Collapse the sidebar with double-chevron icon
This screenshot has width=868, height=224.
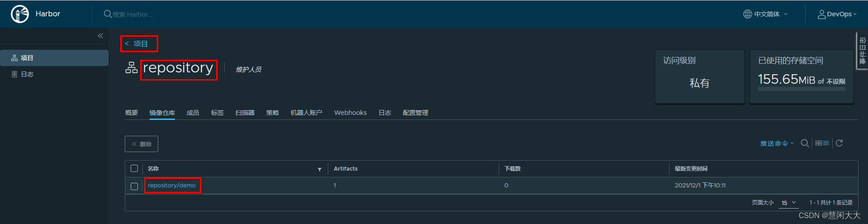[x=100, y=36]
